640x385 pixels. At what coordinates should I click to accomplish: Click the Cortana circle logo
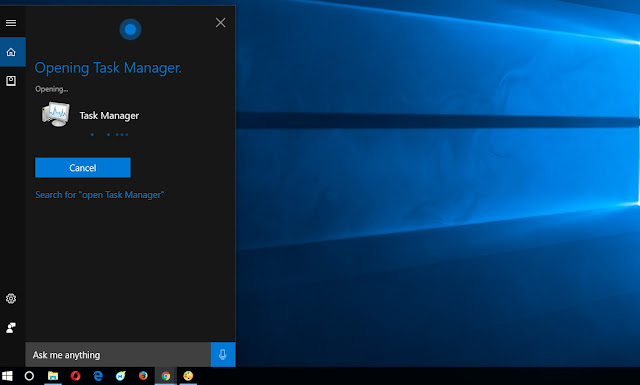(x=130, y=29)
